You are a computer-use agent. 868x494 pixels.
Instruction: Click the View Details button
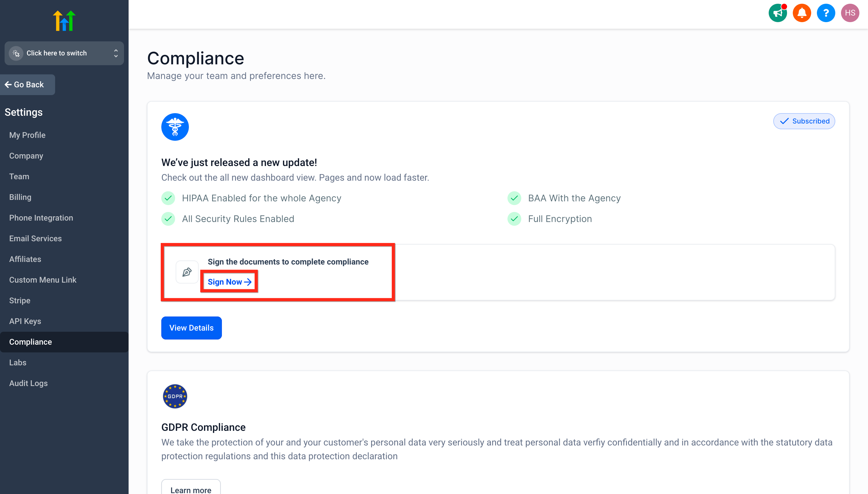[191, 328]
